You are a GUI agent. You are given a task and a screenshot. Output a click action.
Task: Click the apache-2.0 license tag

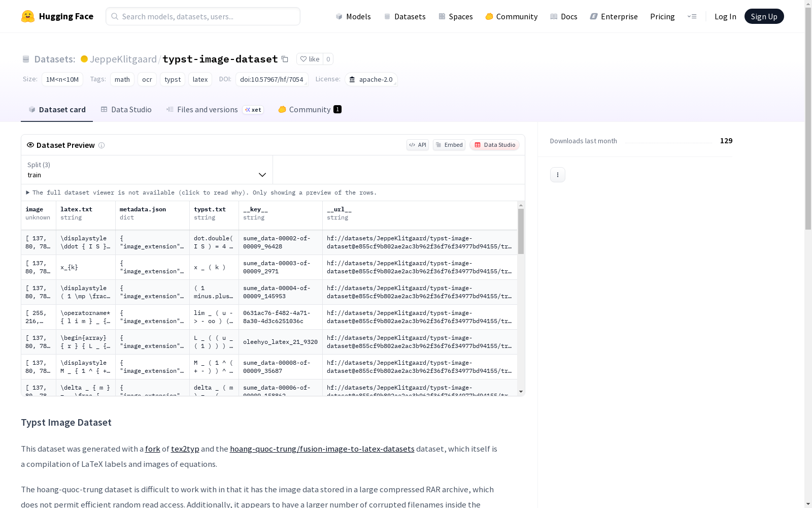point(371,79)
